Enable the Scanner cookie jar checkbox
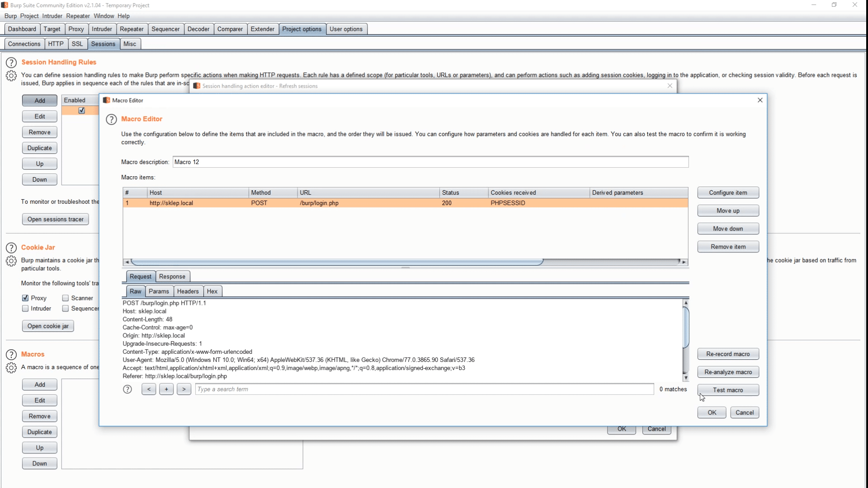 (66, 298)
